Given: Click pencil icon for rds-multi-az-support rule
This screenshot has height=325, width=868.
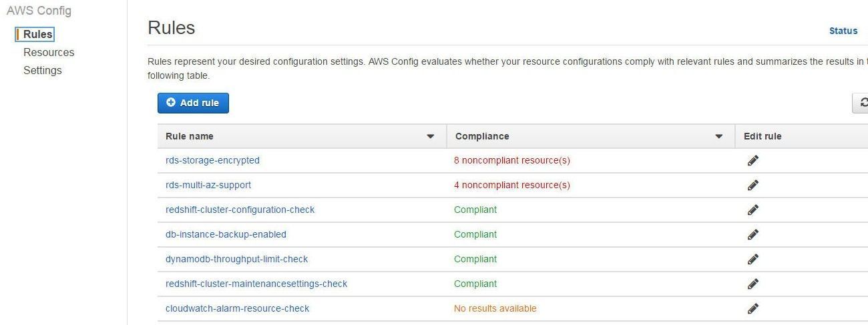Looking at the screenshot, I should coord(753,185).
